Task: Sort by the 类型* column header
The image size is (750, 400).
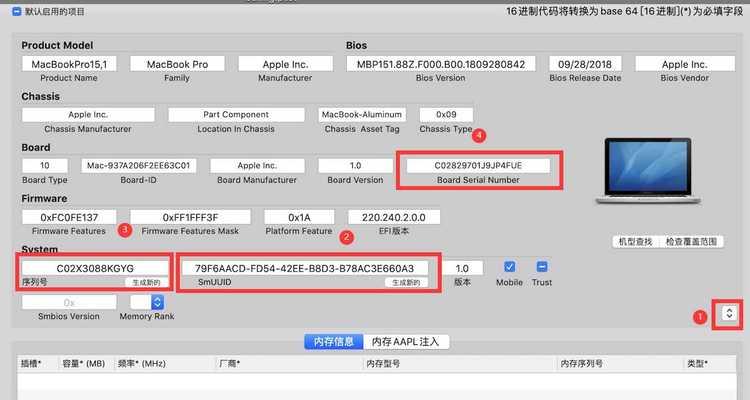Action: (710, 364)
